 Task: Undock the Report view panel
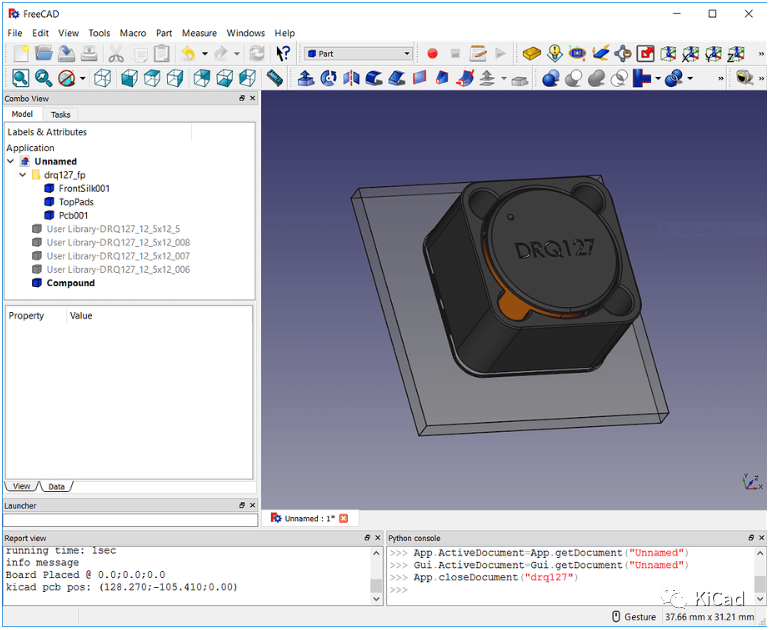point(367,538)
